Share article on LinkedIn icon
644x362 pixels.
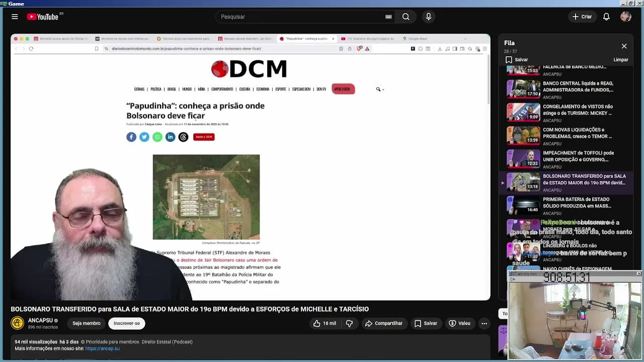[171, 137]
